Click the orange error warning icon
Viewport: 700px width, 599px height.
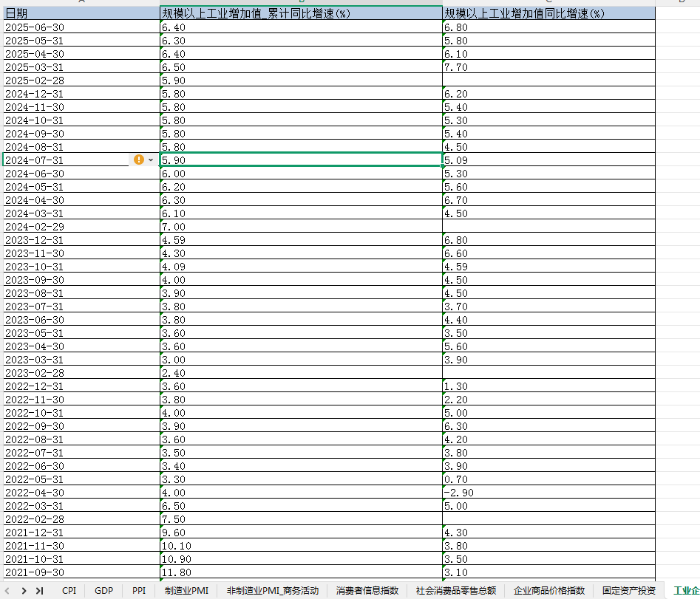(138, 160)
